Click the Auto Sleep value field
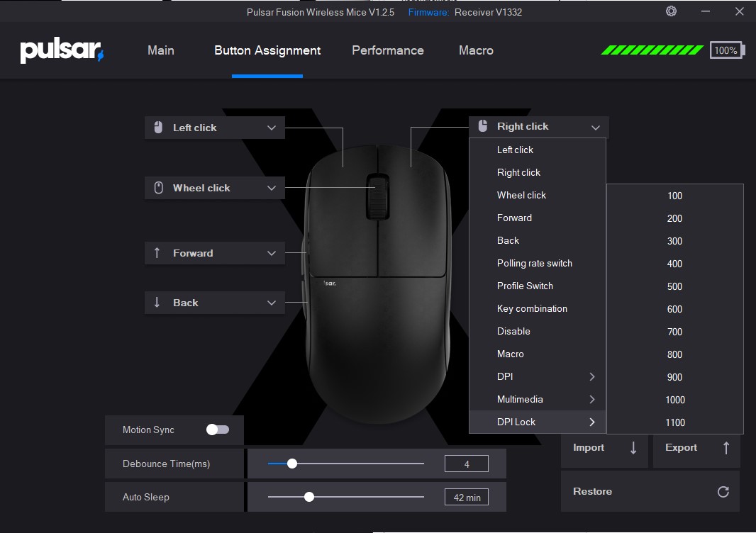 (467, 497)
